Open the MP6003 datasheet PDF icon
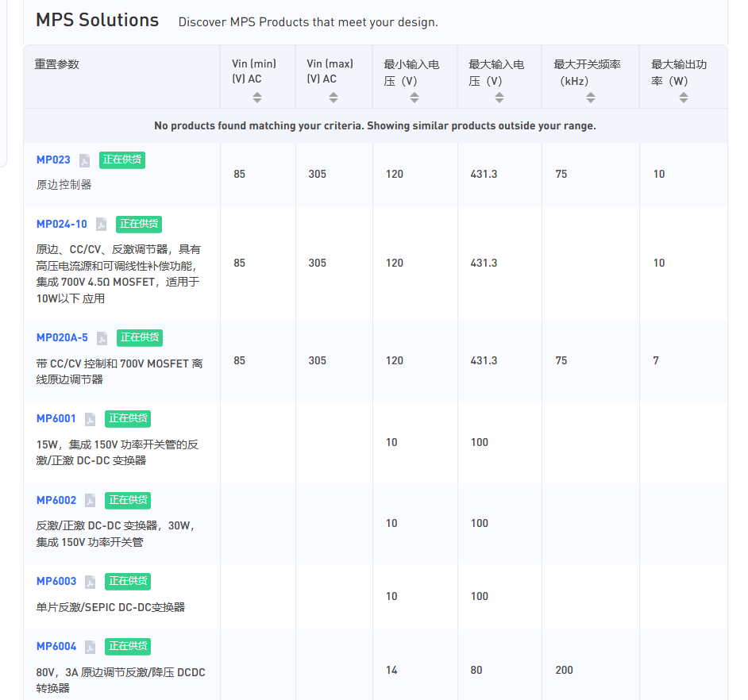Viewport: 748px width, 700px height. (91, 582)
